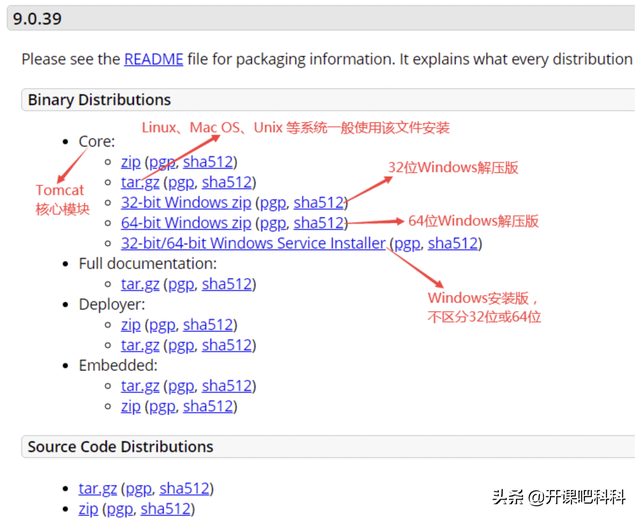Open sha512 for 32-bit Windows zip
The image size is (640, 520).
pos(319,203)
